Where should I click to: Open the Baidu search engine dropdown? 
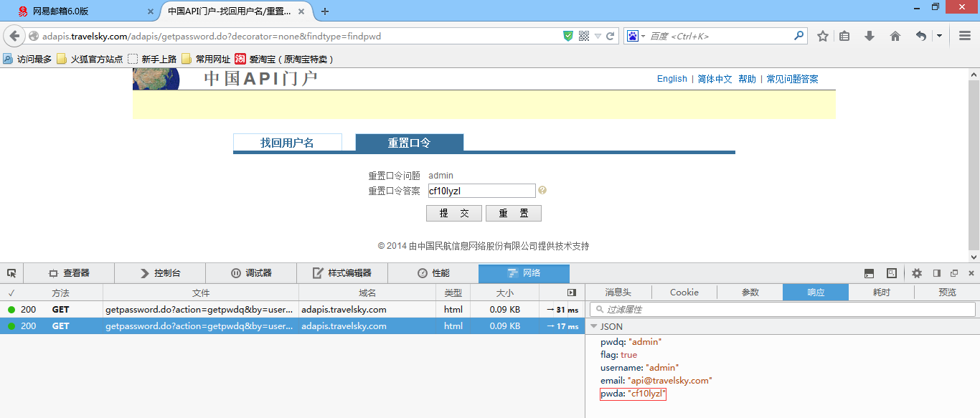coord(636,36)
